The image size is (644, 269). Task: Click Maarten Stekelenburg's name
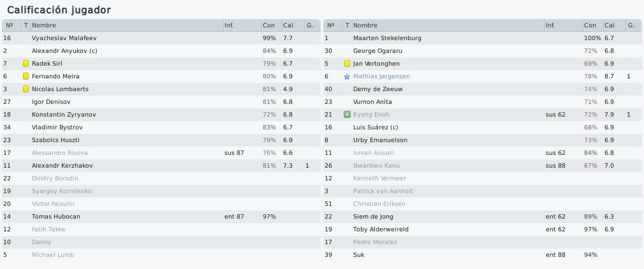click(x=387, y=38)
